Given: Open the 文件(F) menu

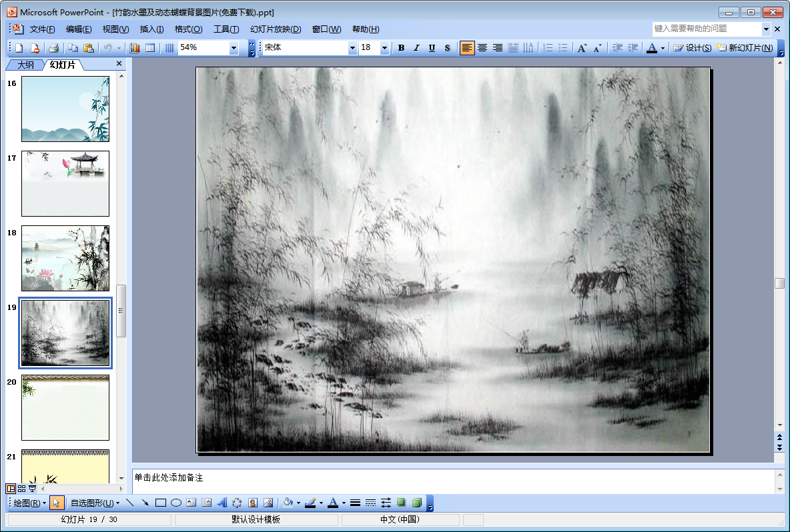Looking at the screenshot, I should click(42, 29).
